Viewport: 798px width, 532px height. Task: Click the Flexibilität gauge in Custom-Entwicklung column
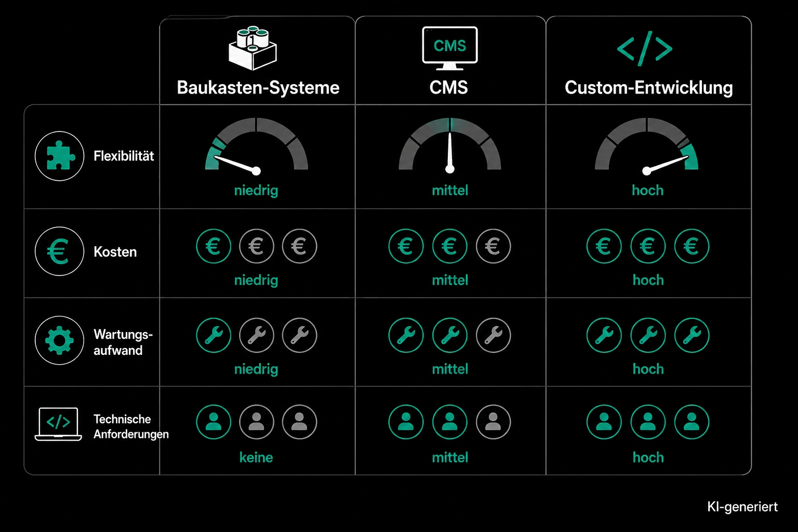pyautogui.click(x=647, y=146)
